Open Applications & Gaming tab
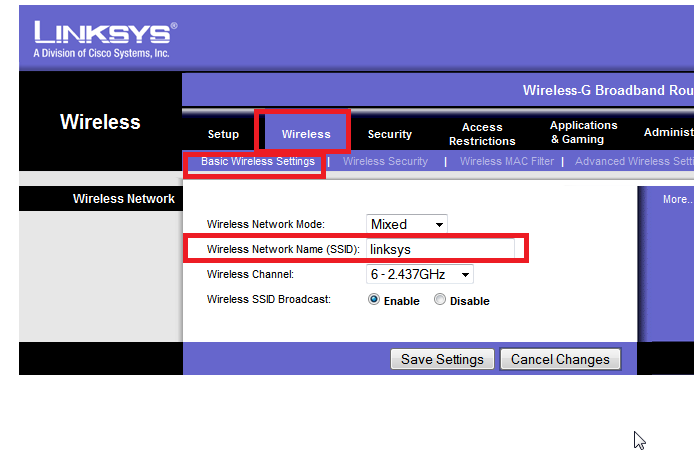The height and width of the screenshot is (472, 694). pyautogui.click(x=583, y=132)
